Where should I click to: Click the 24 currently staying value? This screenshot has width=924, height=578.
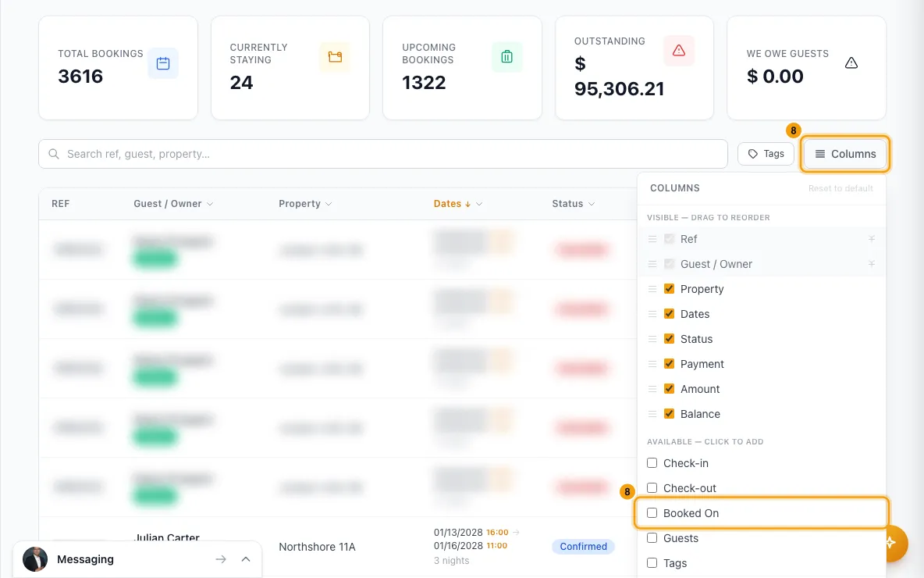[x=242, y=83]
